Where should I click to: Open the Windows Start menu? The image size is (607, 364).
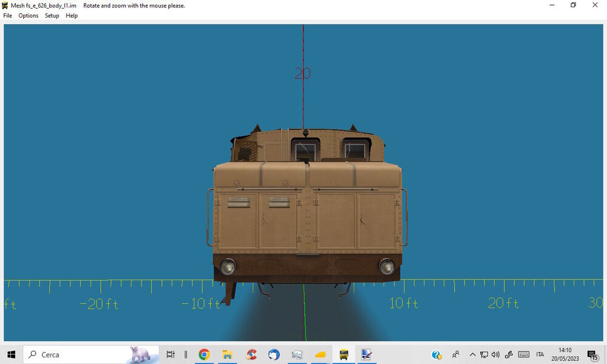click(x=11, y=354)
